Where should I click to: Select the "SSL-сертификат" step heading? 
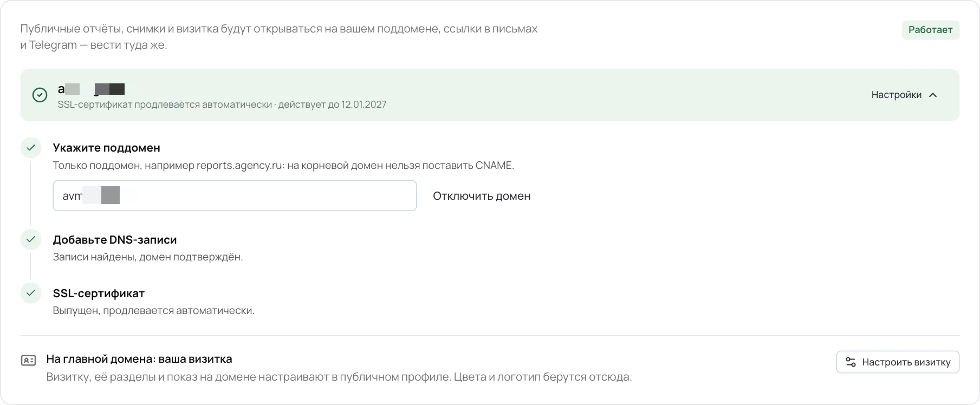click(99, 293)
